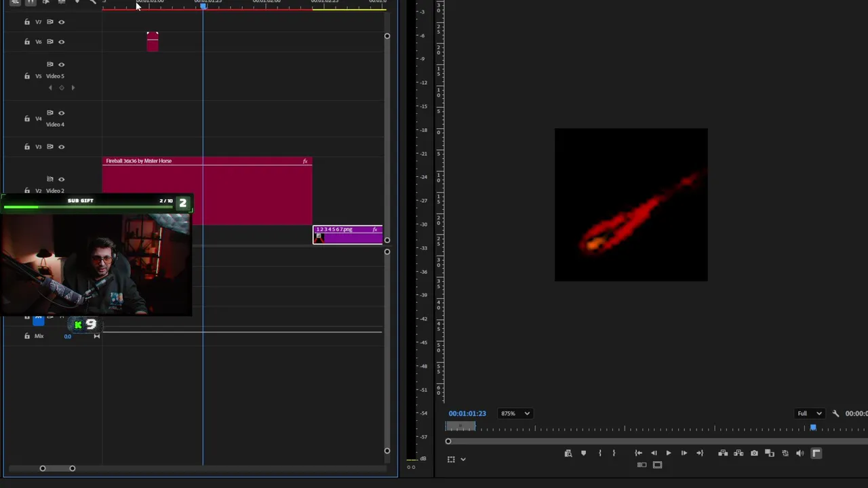
Task: Target the V3 track label
Action: (x=39, y=147)
